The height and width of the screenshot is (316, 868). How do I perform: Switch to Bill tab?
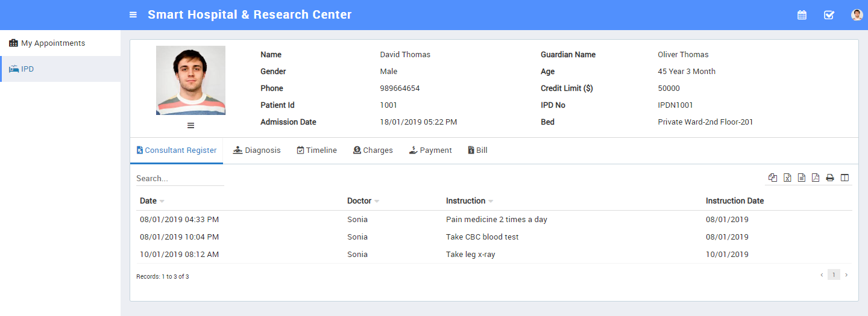point(478,150)
